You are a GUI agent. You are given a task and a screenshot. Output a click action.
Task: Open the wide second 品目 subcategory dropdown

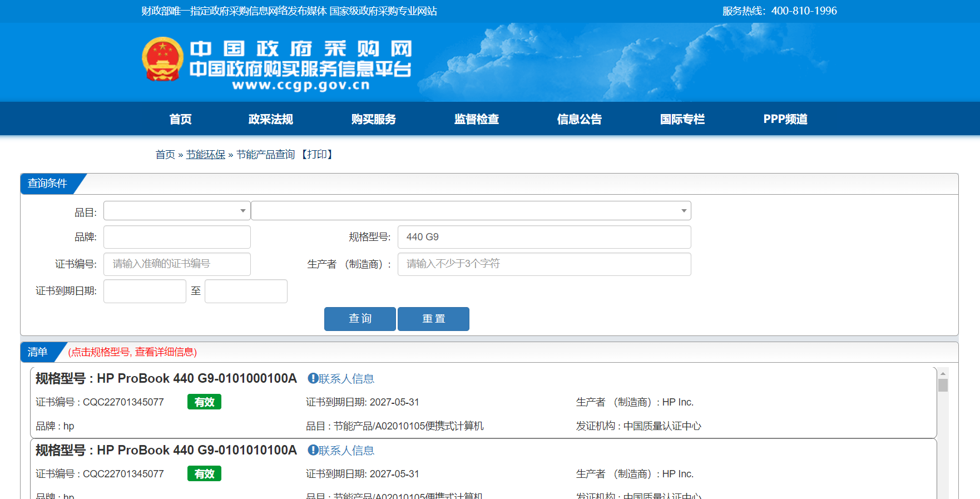click(x=471, y=211)
